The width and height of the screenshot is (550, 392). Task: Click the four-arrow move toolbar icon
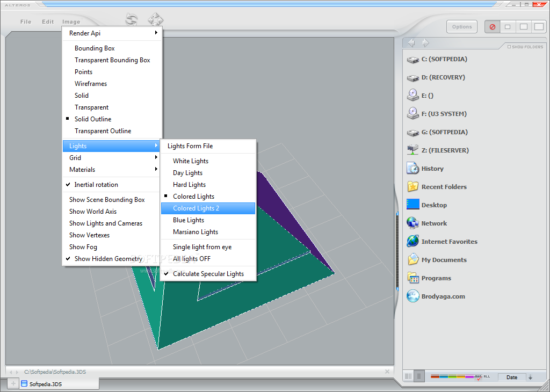coord(155,19)
